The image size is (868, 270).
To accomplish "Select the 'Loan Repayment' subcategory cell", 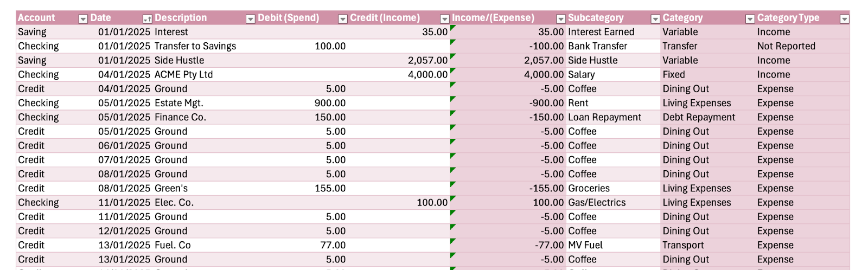I will (613, 117).
